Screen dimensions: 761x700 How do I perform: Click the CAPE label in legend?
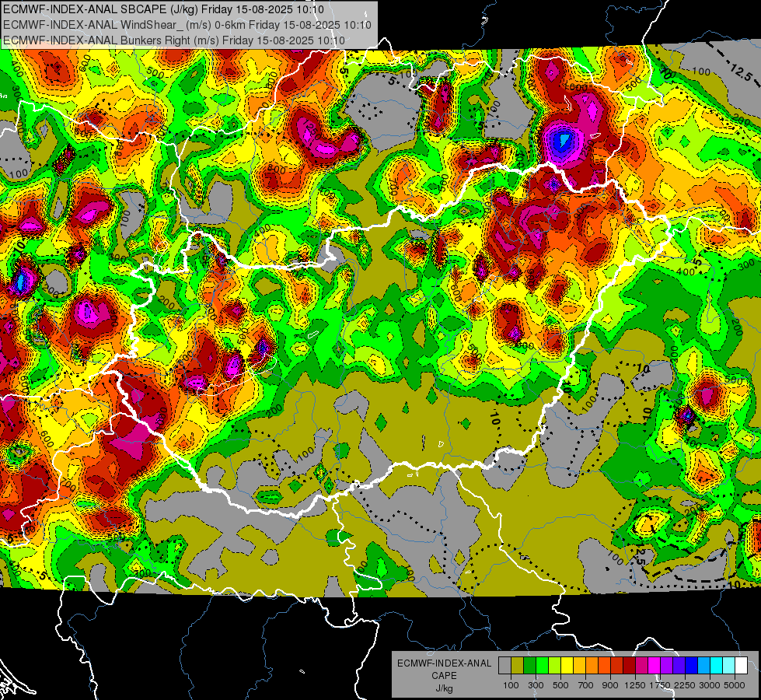point(444,676)
